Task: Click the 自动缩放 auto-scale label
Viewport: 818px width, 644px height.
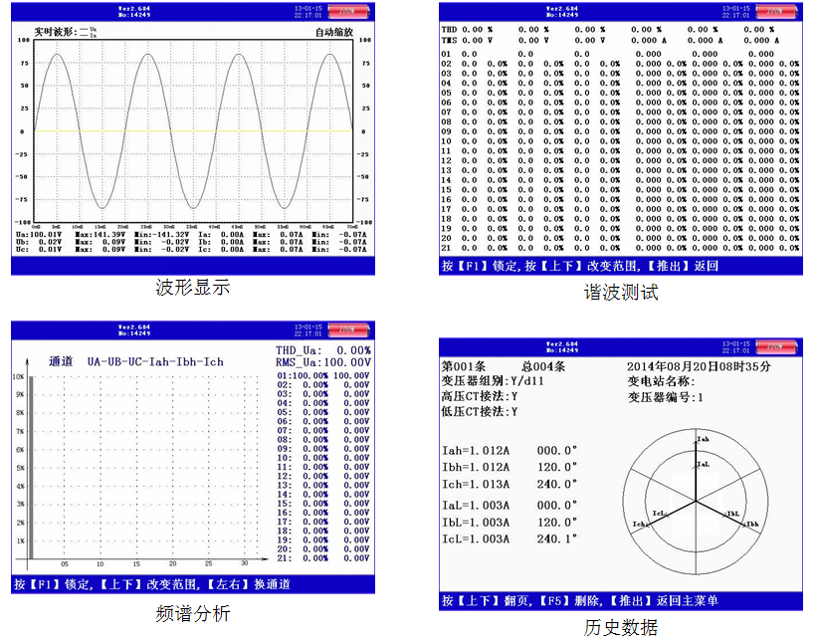Action: tap(332, 33)
